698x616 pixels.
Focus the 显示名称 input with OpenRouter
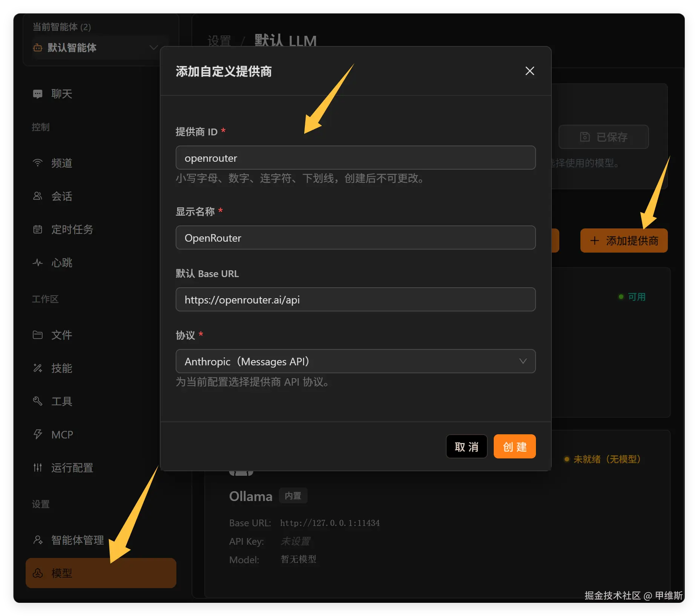pyautogui.click(x=355, y=238)
